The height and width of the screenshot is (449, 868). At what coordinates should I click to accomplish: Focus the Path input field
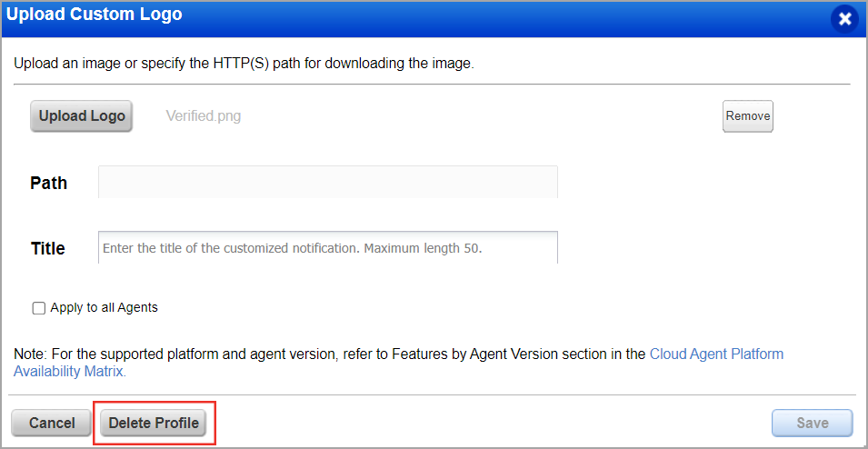pos(327,182)
